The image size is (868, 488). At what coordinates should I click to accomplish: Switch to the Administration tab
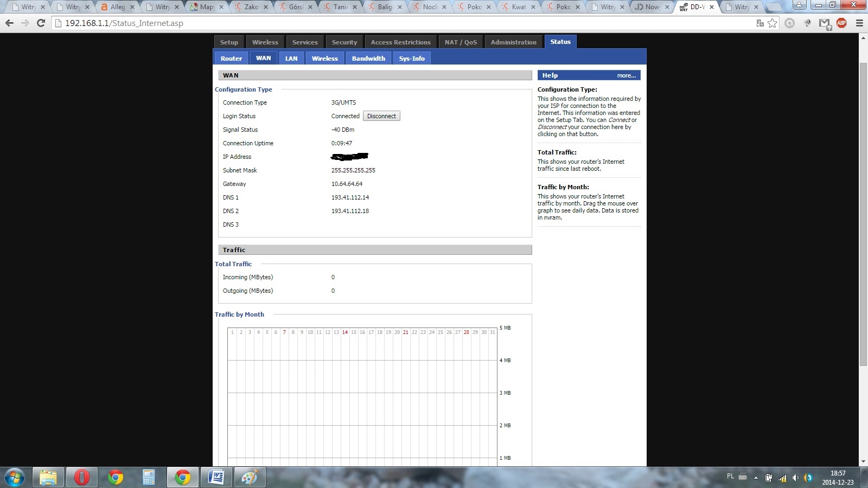click(x=513, y=42)
